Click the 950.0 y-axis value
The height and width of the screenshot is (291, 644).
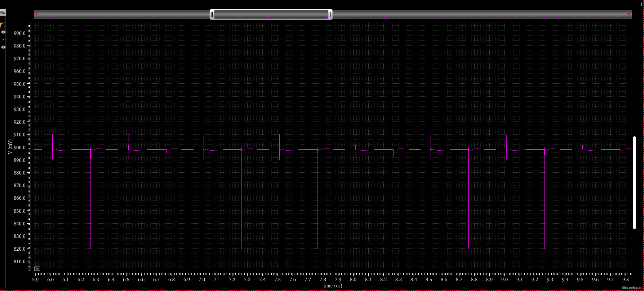(20, 84)
